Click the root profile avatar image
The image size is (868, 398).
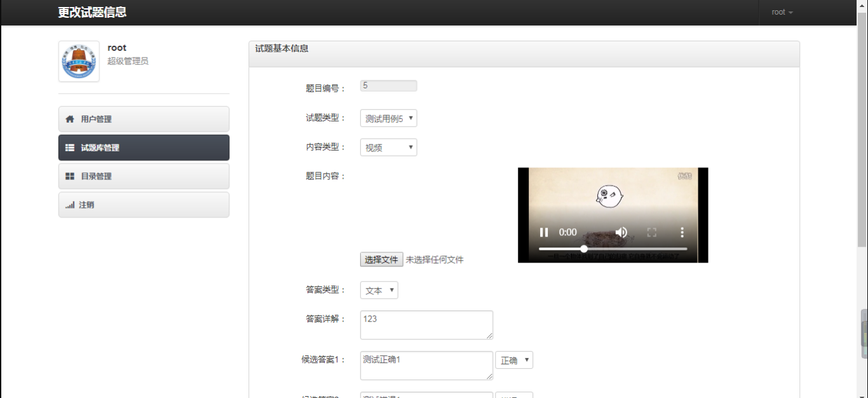pos(78,61)
